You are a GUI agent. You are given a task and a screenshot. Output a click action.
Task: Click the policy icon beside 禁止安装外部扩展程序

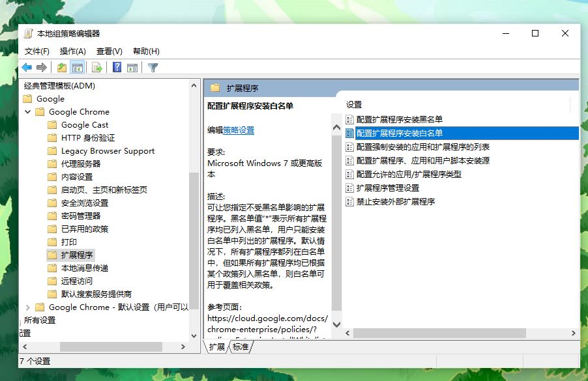[349, 201]
